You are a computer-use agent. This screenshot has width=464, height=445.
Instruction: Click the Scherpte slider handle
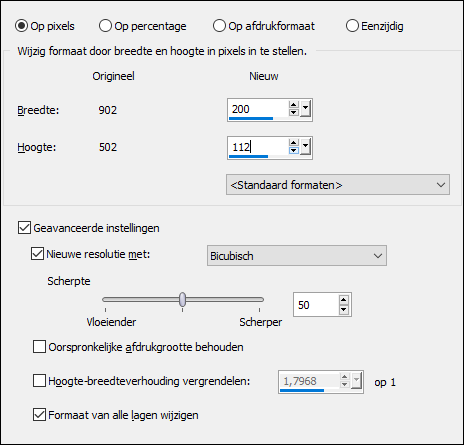tap(182, 299)
